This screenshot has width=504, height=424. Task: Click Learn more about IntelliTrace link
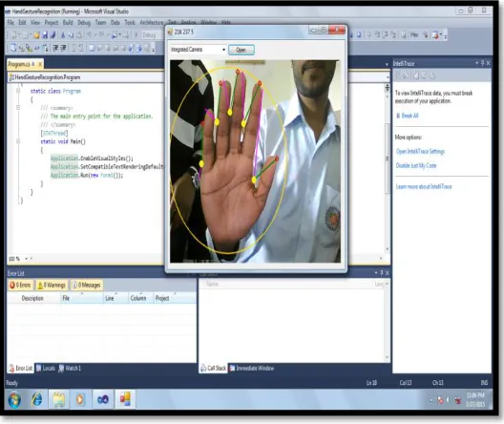coord(424,187)
